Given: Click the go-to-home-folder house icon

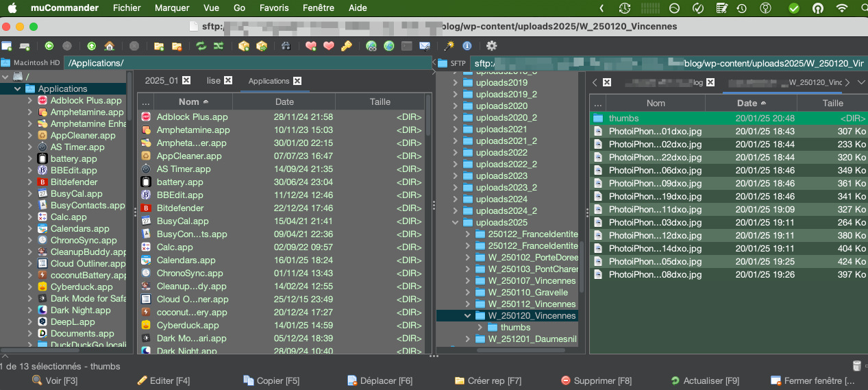Looking at the screenshot, I should click(x=109, y=46).
